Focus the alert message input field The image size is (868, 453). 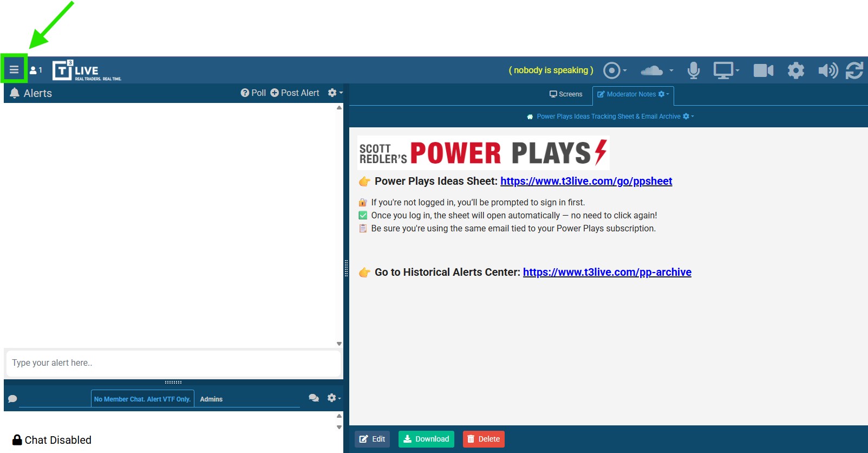click(173, 363)
